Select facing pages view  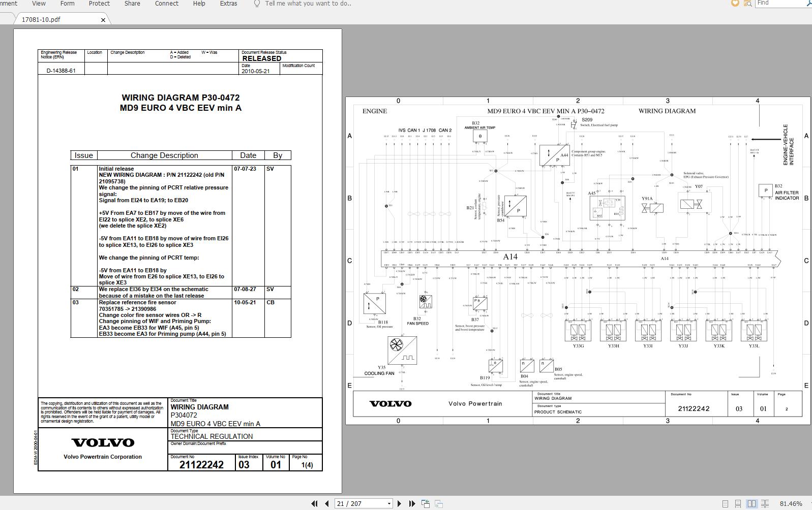(x=751, y=504)
